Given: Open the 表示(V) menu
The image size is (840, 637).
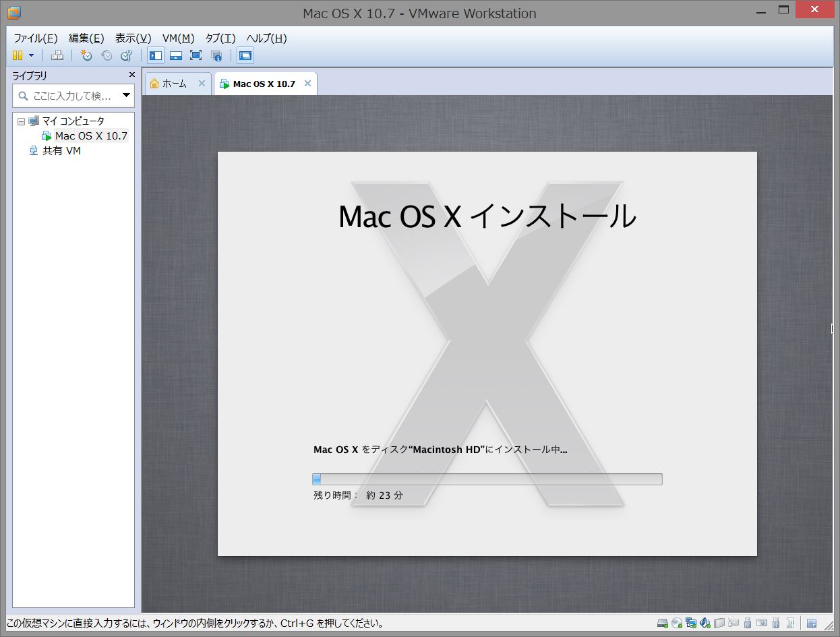Looking at the screenshot, I should [x=133, y=38].
